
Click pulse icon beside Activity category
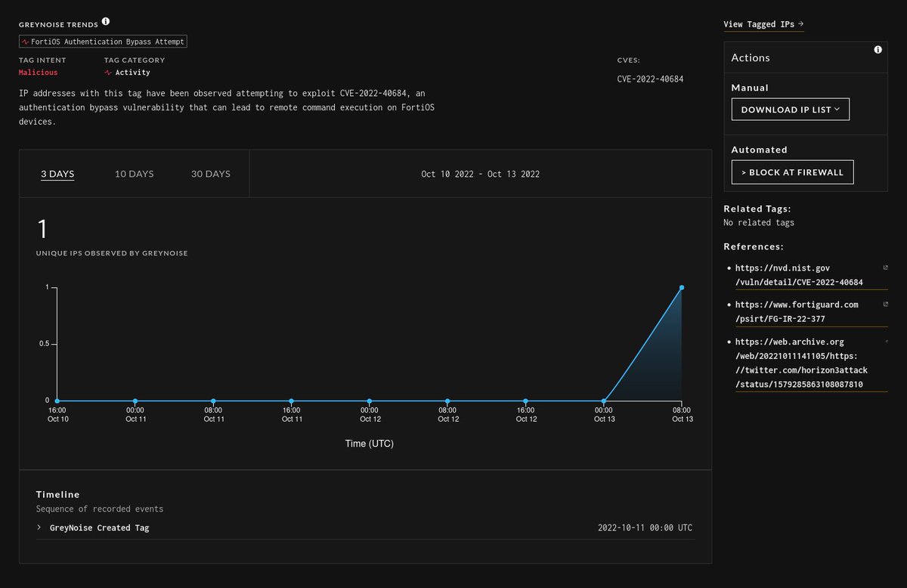108,73
